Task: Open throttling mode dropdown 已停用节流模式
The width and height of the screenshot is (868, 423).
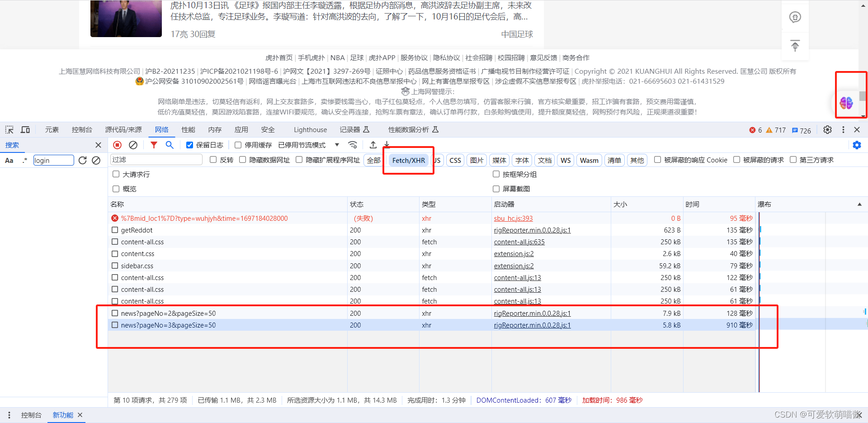Action: pyautogui.click(x=309, y=145)
